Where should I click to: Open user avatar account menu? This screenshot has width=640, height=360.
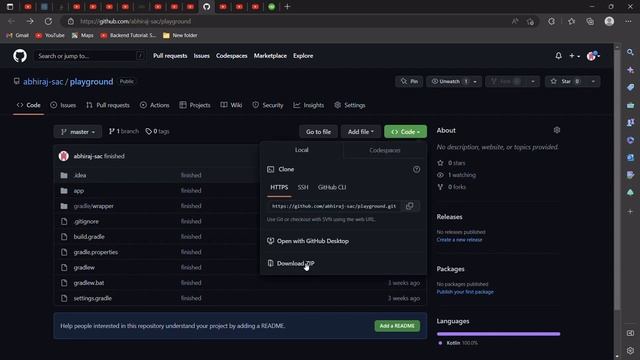[593, 56]
